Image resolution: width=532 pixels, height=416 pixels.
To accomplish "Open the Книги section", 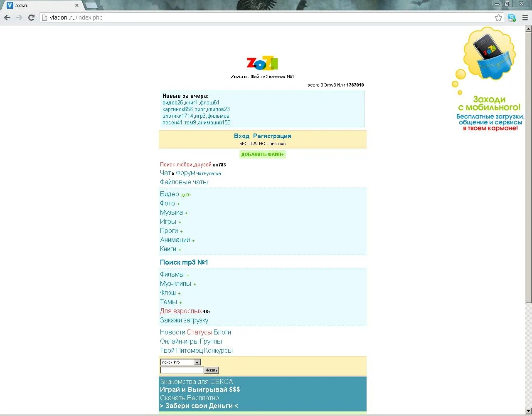I will point(168,249).
